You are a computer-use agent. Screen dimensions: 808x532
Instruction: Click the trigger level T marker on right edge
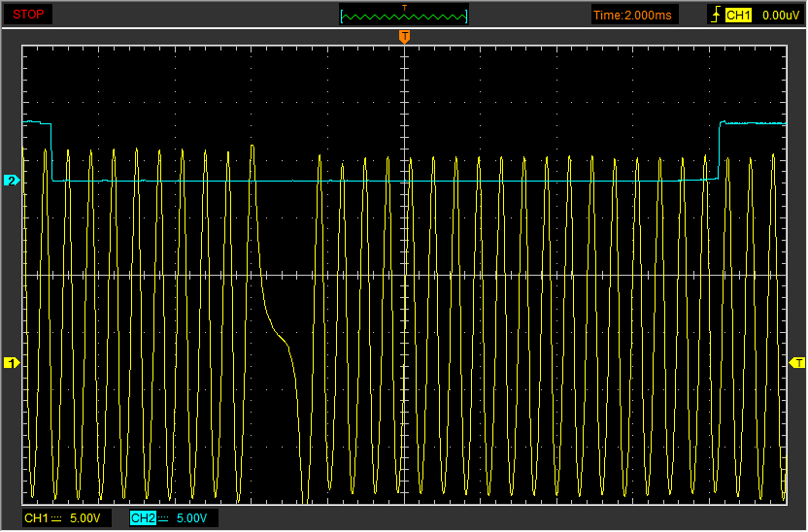798,363
